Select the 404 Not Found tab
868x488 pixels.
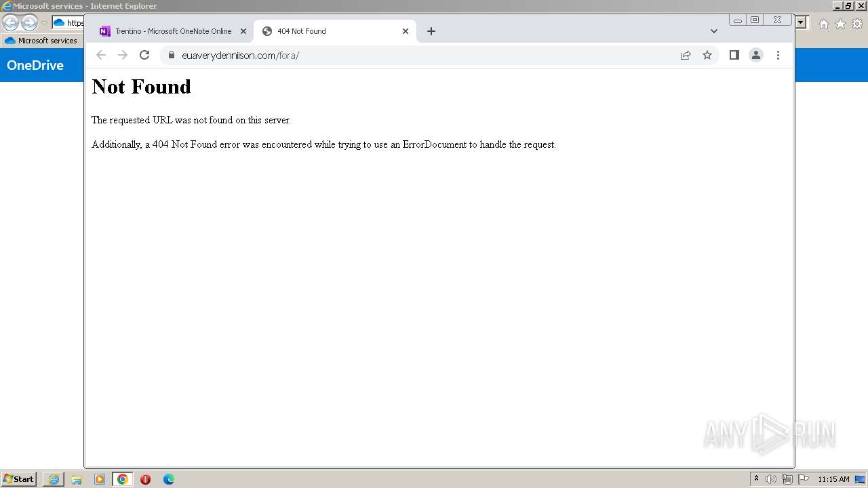click(335, 31)
